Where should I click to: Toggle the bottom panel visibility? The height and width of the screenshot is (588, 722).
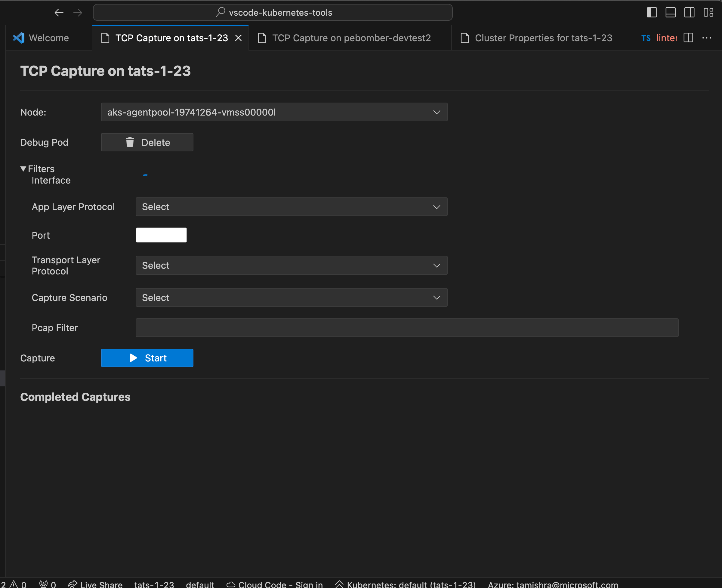click(671, 13)
